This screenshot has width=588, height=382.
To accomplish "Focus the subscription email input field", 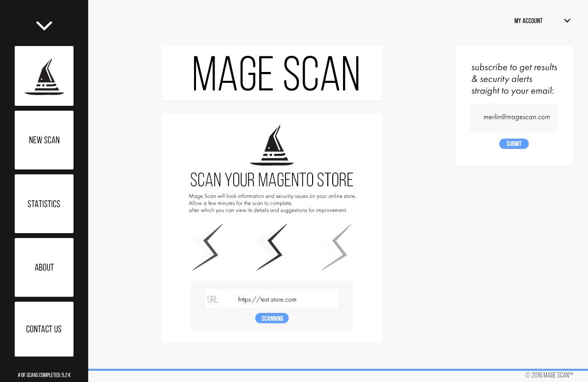I will coord(514,118).
